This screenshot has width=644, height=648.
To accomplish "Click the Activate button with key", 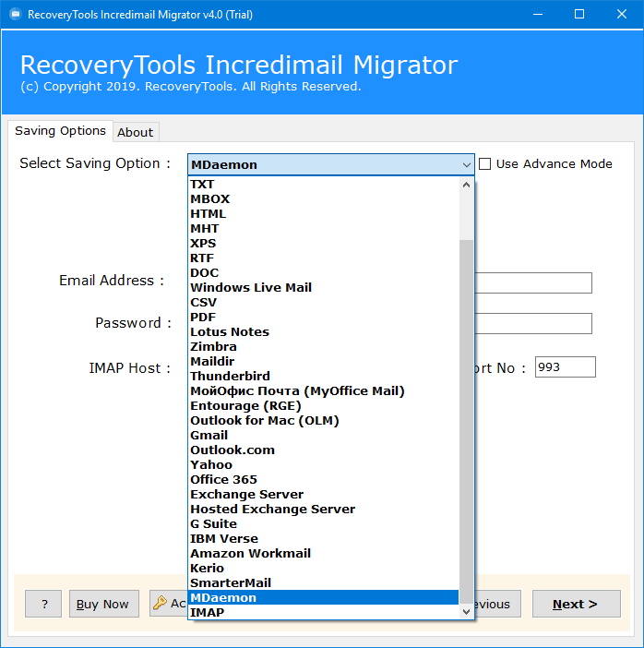I will 169,604.
